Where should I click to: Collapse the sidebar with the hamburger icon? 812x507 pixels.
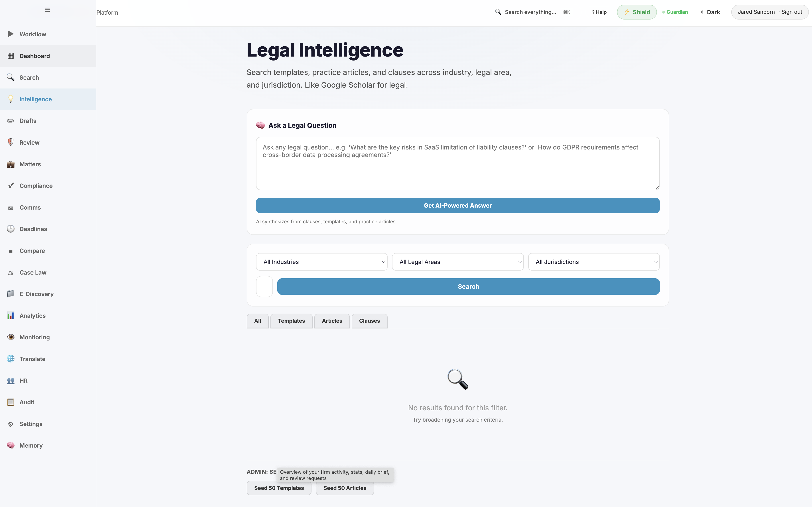tap(47, 10)
